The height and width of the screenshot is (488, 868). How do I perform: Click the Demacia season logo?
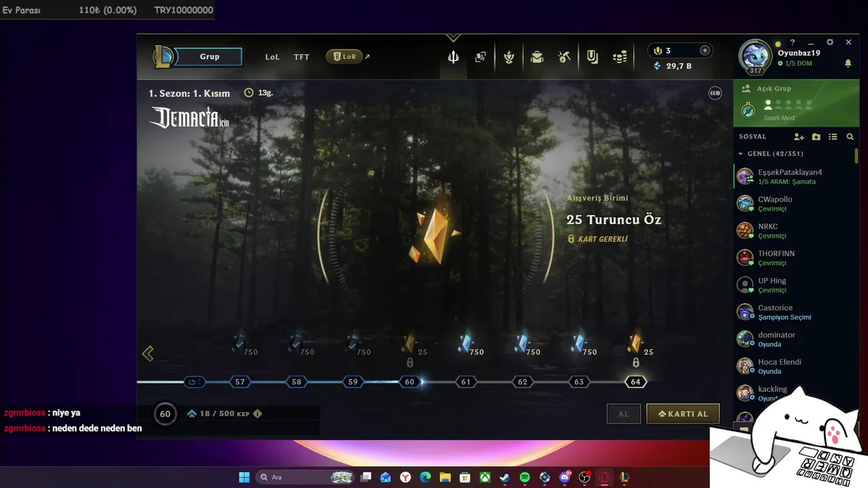189,117
